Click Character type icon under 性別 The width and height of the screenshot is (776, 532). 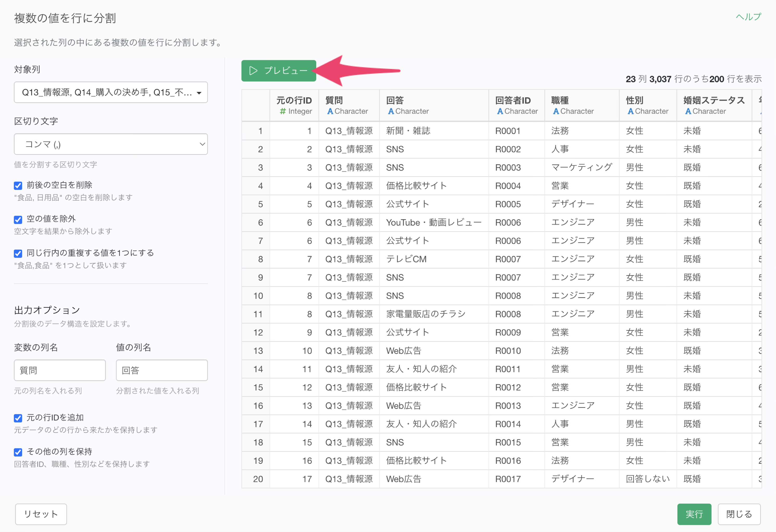click(631, 111)
